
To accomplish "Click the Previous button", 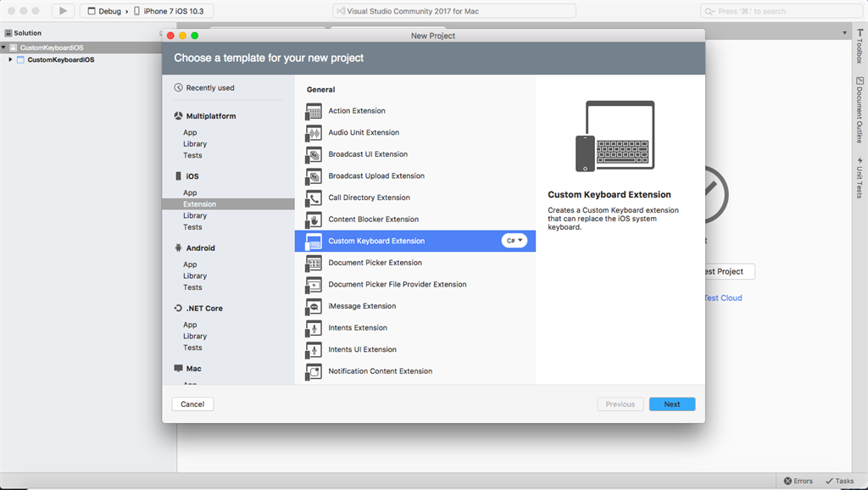I will (620, 404).
